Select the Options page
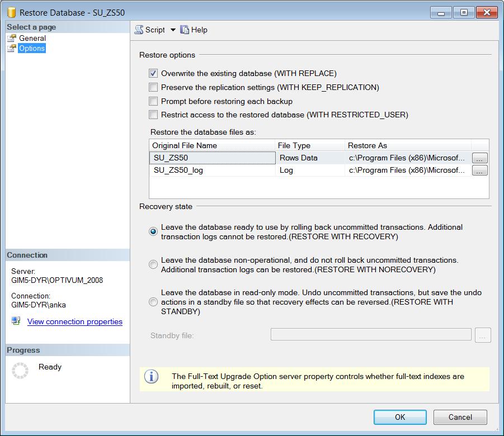This screenshot has width=504, height=436. click(x=32, y=48)
